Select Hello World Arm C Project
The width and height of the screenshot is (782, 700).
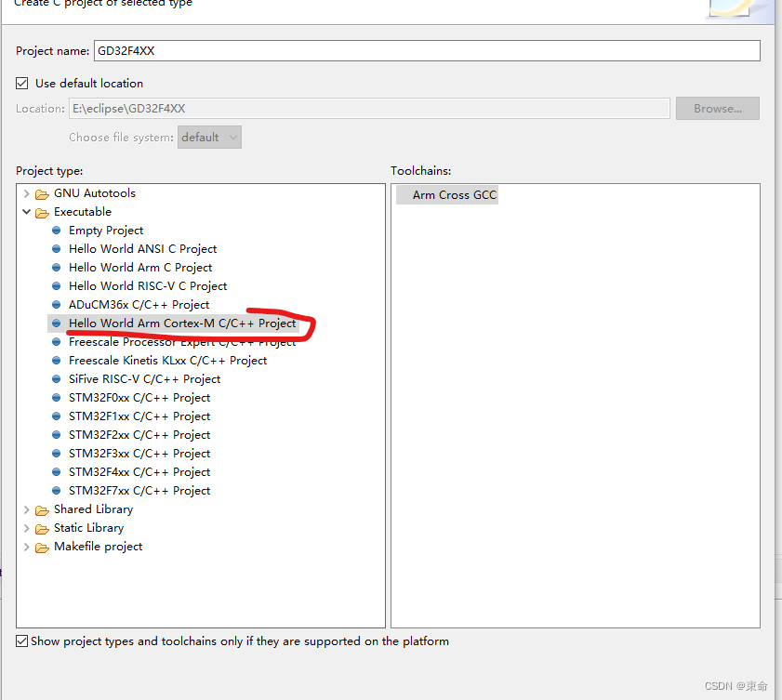tap(140, 268)
